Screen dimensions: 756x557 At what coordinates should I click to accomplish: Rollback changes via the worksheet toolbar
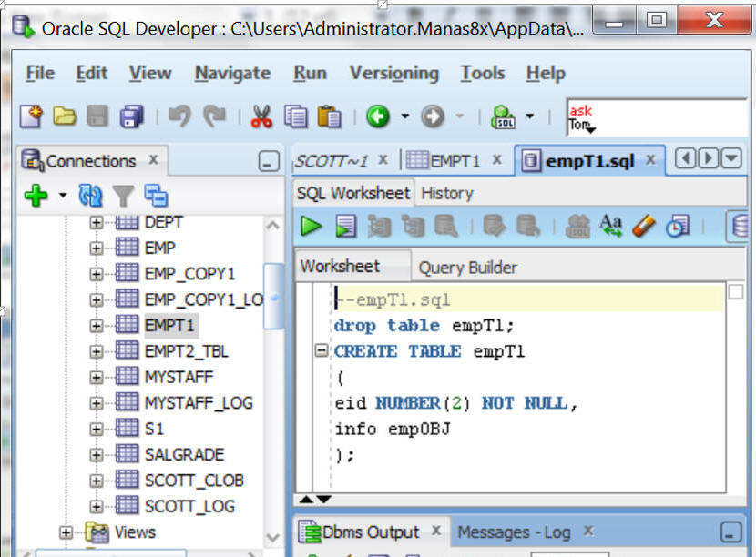click(528, 226)
